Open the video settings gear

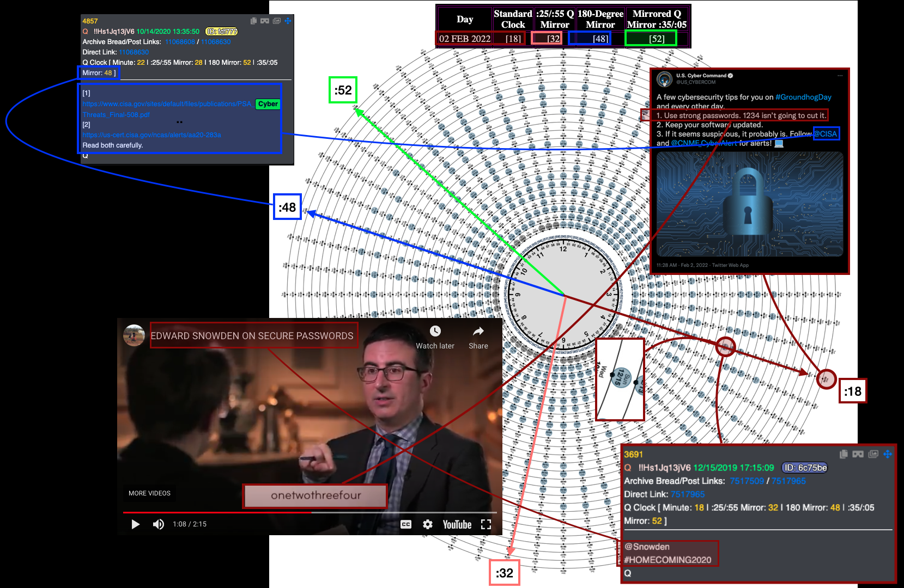[x=428, y=524]
